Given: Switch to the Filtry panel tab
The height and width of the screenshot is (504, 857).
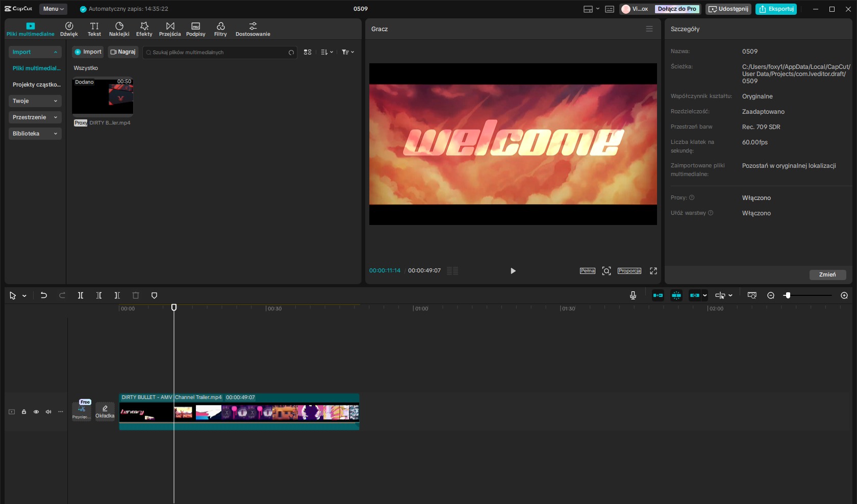Looking at the screenshot, I should [x=220, y=29].
